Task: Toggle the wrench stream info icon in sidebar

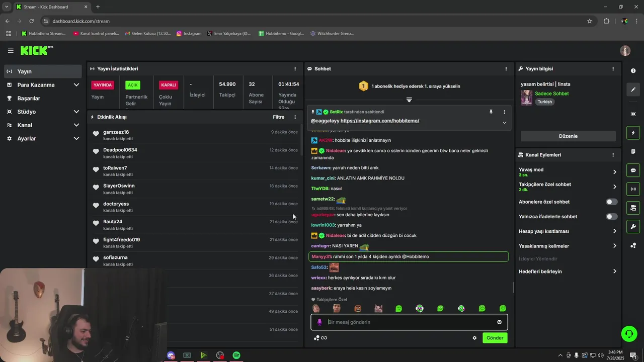Action: pyautogui.click(x=633, y=227)
